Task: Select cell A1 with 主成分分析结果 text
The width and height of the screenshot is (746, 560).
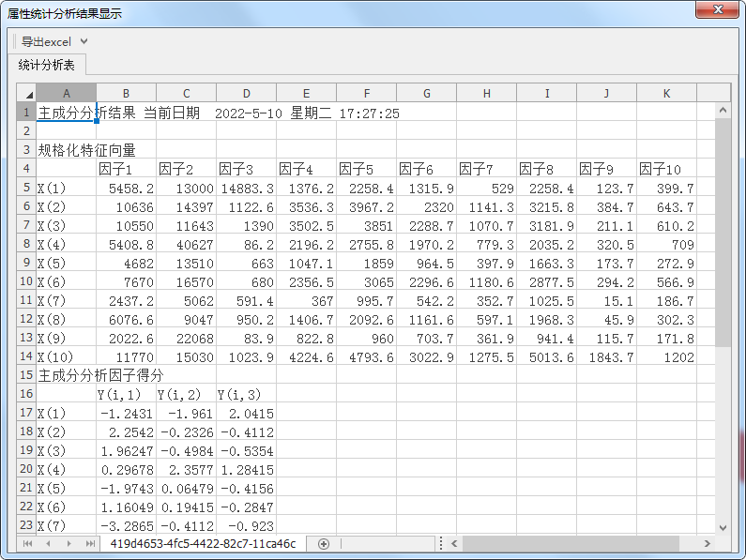Action: (66, 113)
